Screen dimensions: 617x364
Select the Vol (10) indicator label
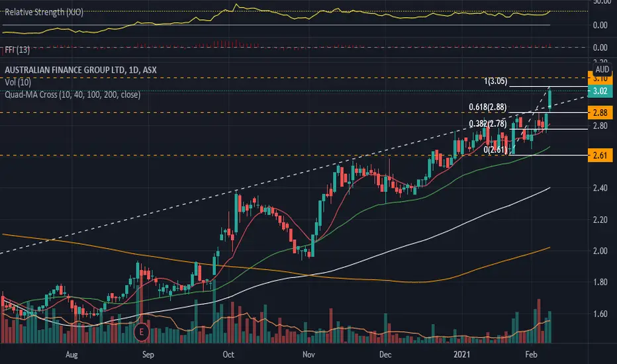[x=18, y=82]
